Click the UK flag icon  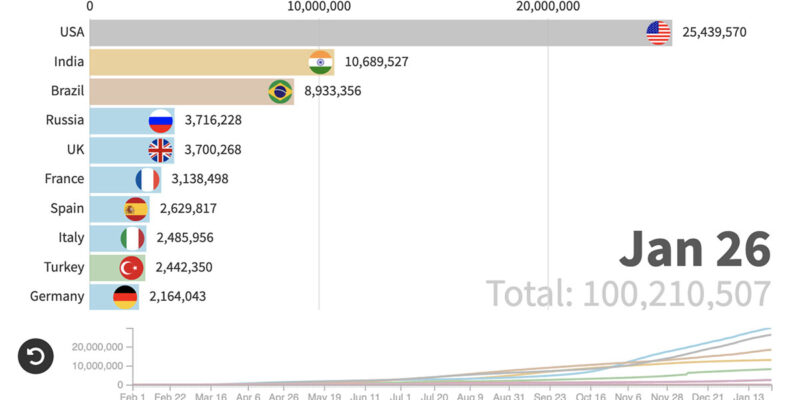pos(160,150)
